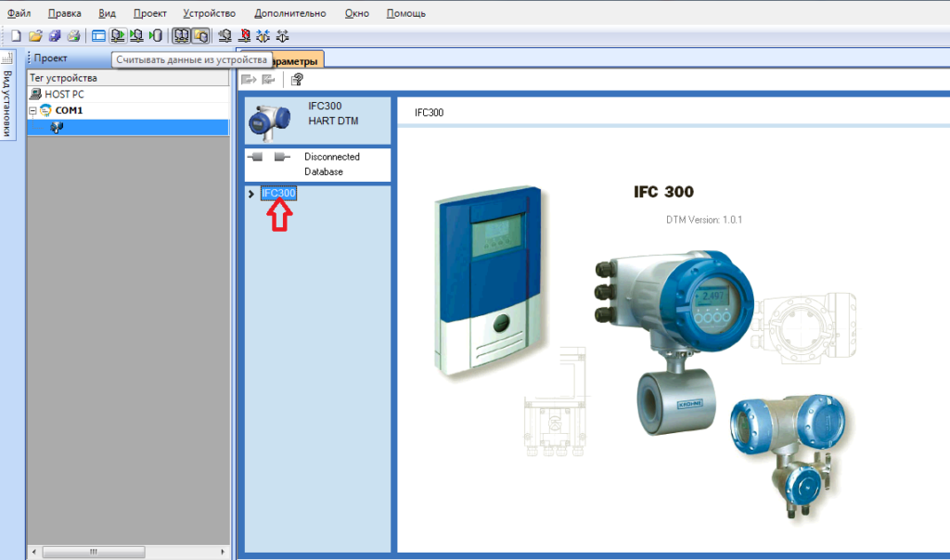Click the read data from device icon
The image size is (950, 560).
(118, 36)
